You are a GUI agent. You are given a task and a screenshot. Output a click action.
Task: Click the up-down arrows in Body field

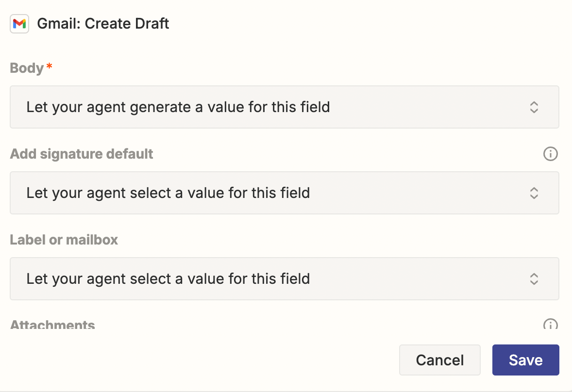[x=534, y=107]
